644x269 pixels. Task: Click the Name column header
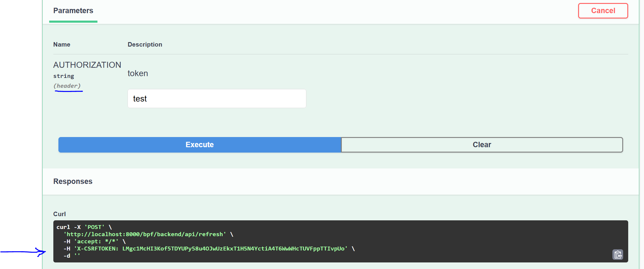[62, 44]
